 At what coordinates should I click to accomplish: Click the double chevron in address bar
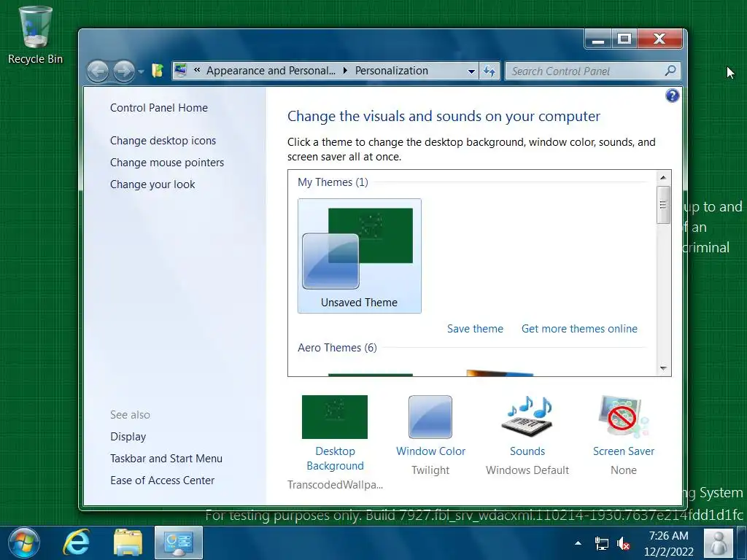click(197, 71)
